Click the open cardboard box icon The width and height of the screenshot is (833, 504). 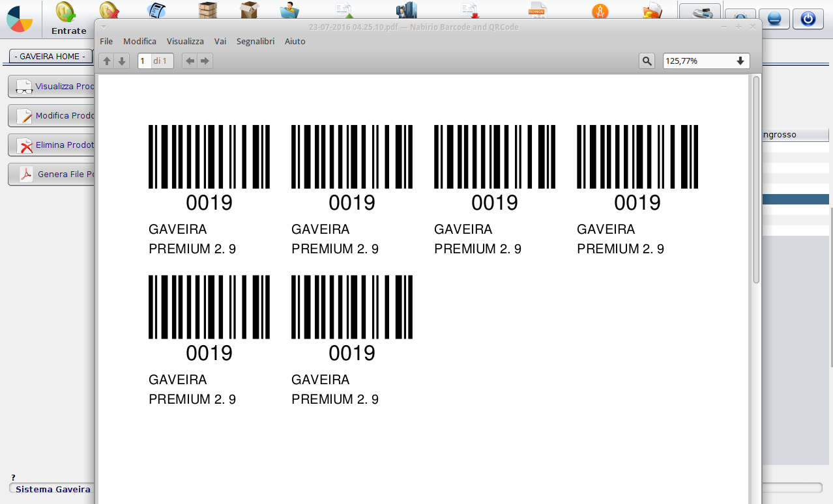[249, 10]
